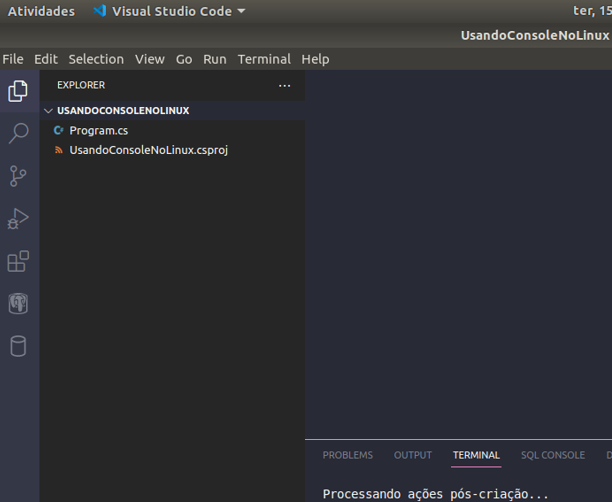Open the Go menu

(184, 59)
